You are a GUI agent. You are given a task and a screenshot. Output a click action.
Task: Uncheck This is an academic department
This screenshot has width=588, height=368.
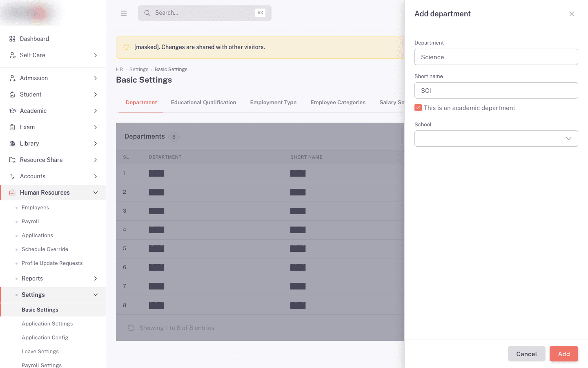point(418,108)
